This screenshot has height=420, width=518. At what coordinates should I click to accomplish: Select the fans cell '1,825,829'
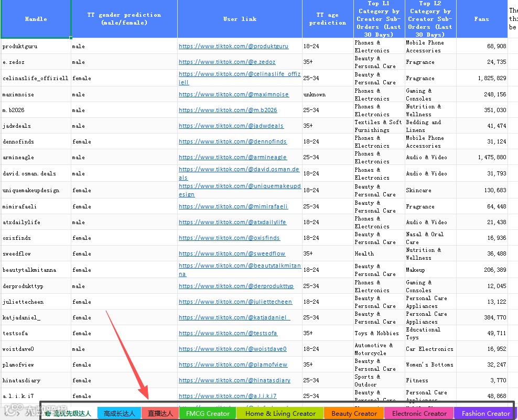tap(482, 78)
